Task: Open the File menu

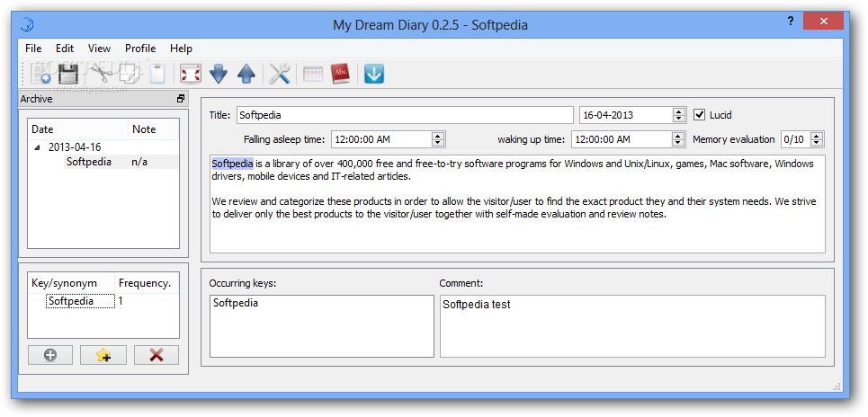Action: click(33, 49)
